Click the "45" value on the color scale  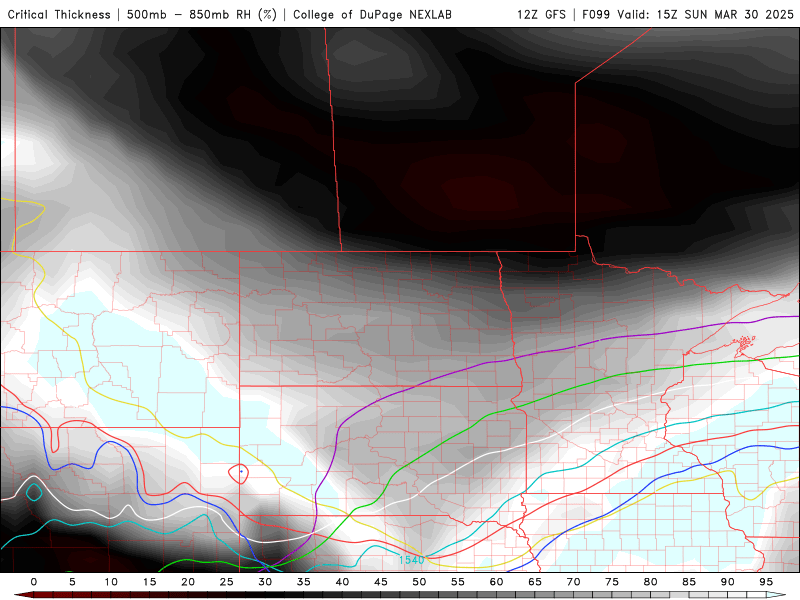point(381,582)
